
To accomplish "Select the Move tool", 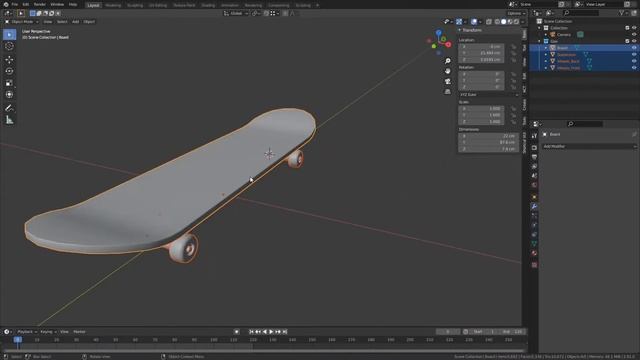I will point(9,60).
